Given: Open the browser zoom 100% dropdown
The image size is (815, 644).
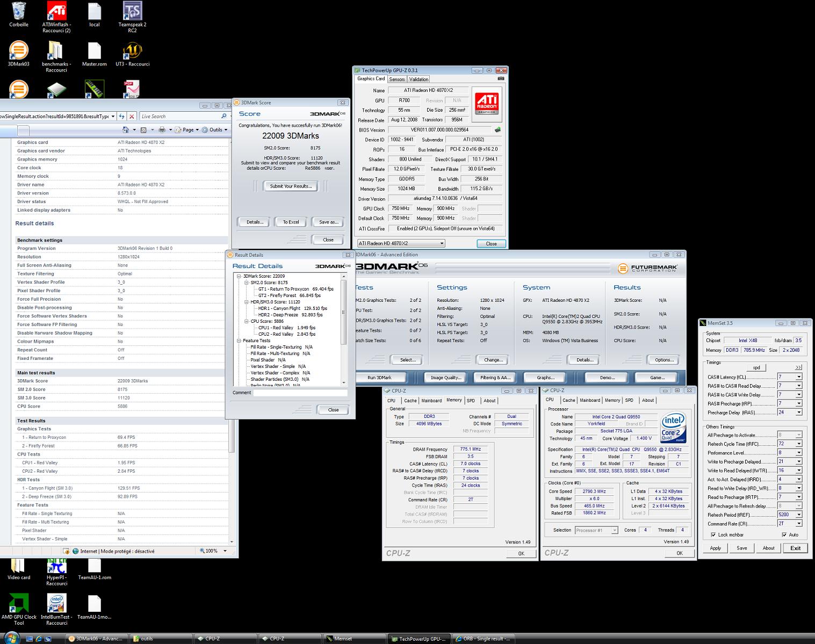Looking at the screenshot, I should point(225,551).
